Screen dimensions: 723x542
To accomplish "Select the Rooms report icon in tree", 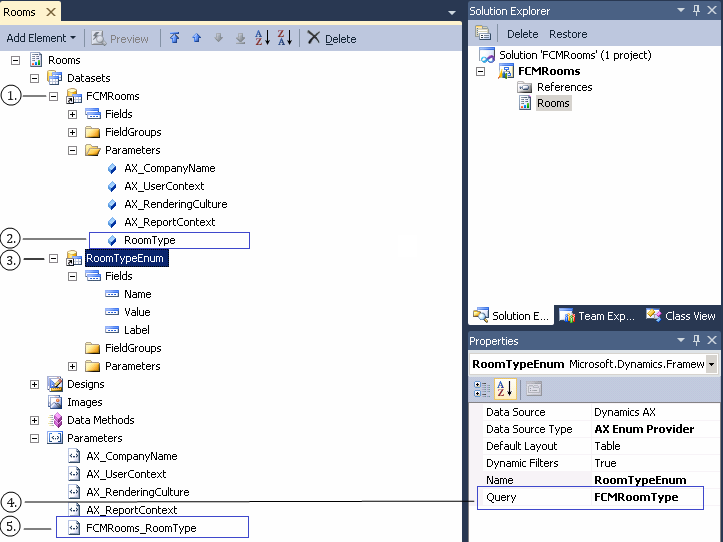I will 36,60.
